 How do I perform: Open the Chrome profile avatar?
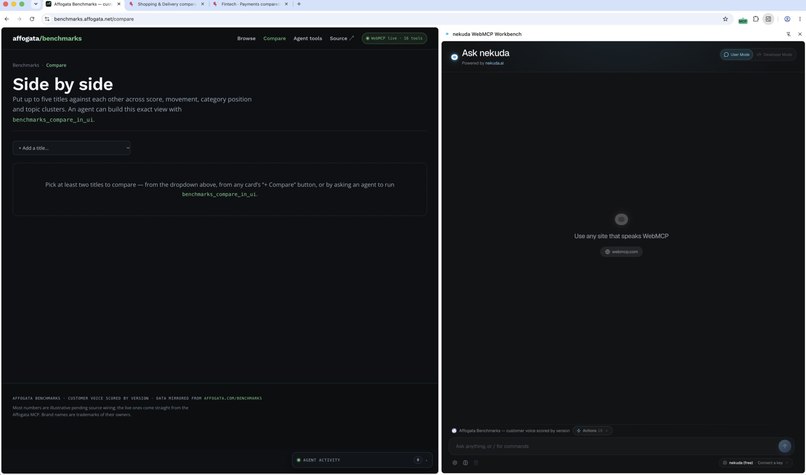[x=787, y=19]
